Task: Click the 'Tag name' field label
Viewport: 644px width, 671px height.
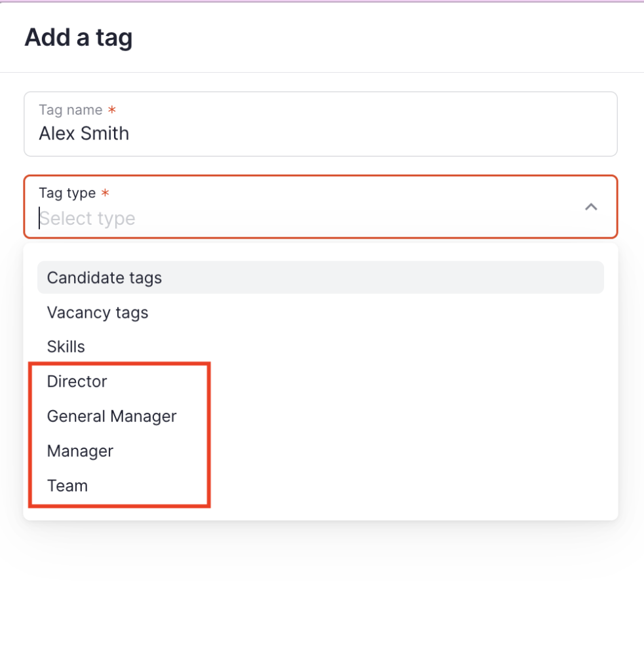Action: (70, 110)
